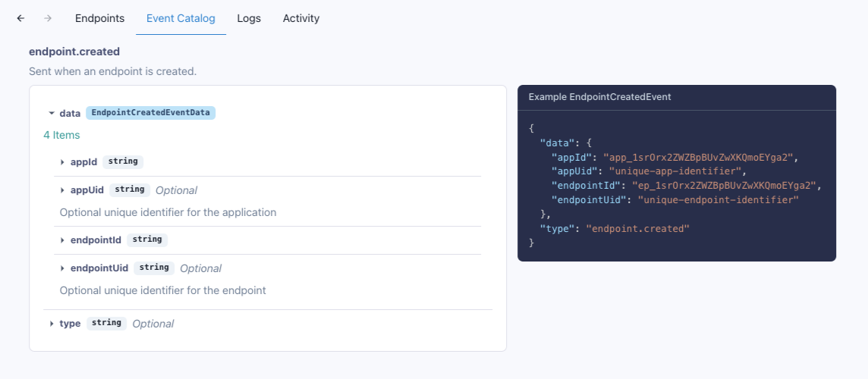Switch to the Logs tab
Viewport: 868px width, 379px height.
pyautogui.click(x=249, y=18)
